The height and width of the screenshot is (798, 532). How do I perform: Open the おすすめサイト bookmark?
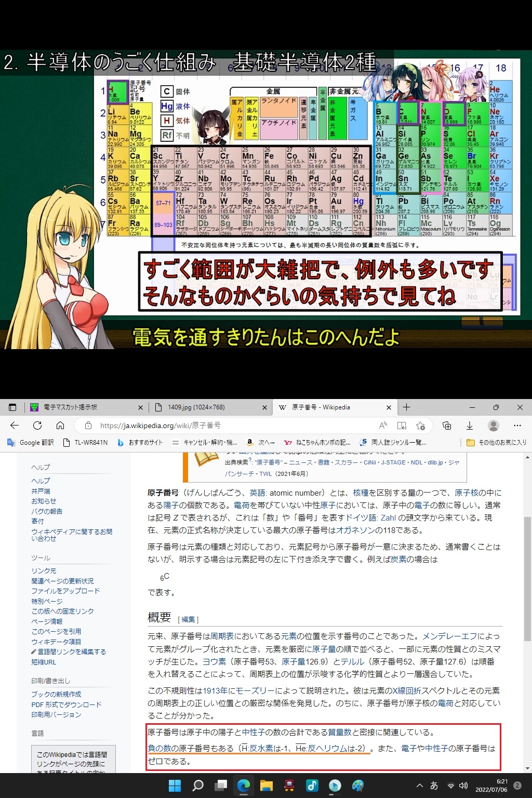(x=140, y=443)
